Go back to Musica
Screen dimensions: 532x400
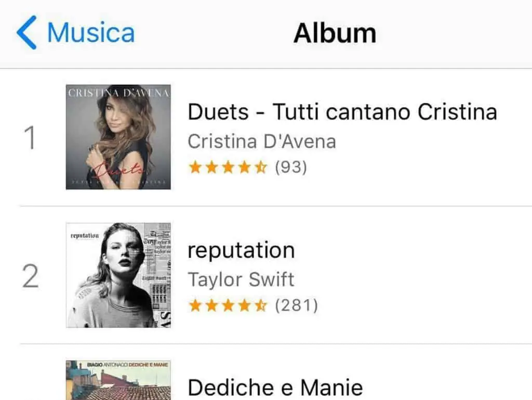[90, 32]
